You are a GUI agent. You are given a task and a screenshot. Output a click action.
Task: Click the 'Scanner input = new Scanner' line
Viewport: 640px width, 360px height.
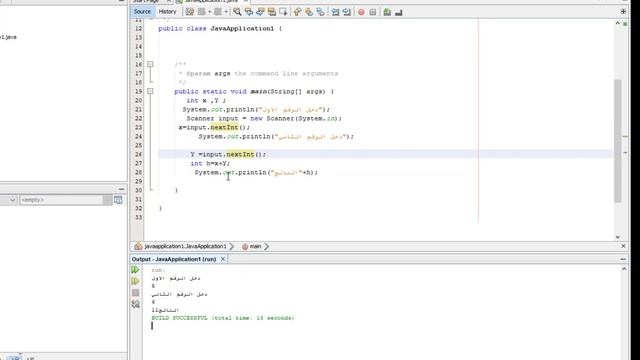[264, 118]
